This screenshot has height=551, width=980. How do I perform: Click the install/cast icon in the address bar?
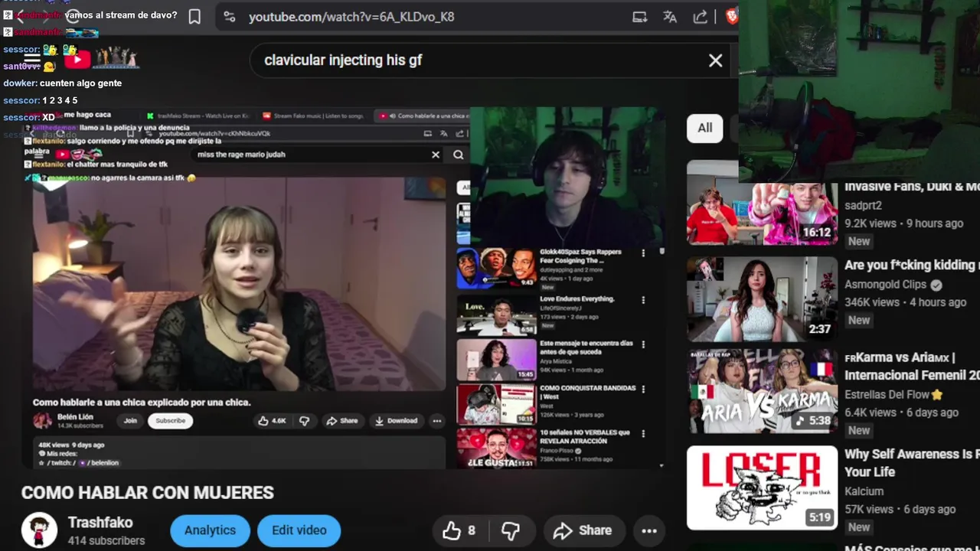click(x=640, y=17)
